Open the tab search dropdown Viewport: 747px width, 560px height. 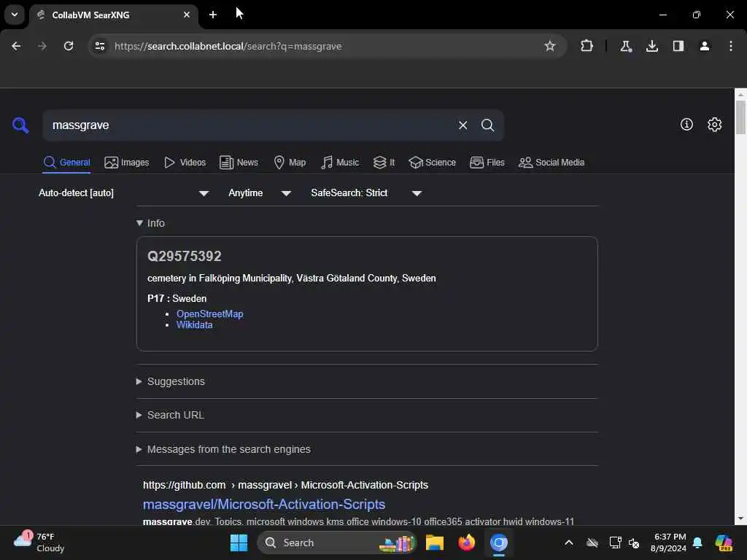15,15
